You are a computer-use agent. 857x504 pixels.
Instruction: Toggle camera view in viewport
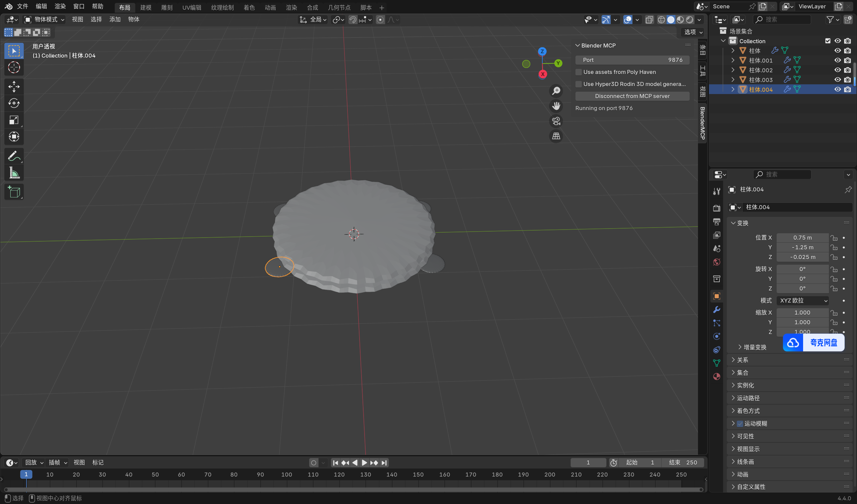556,121
